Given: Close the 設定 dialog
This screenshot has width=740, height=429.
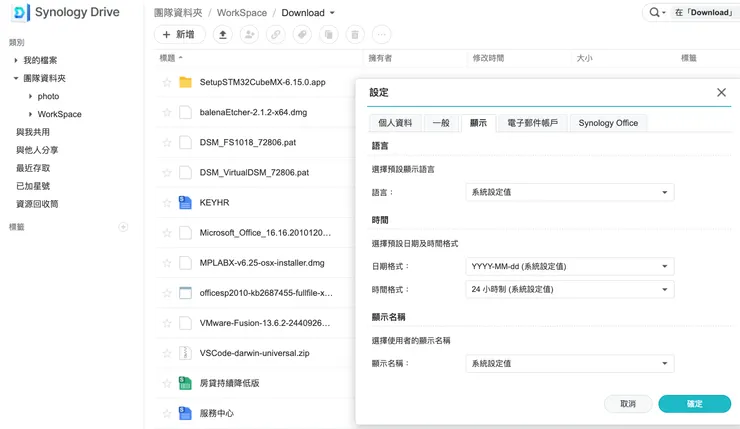Looking at the screenshot, I should [721, 93].
